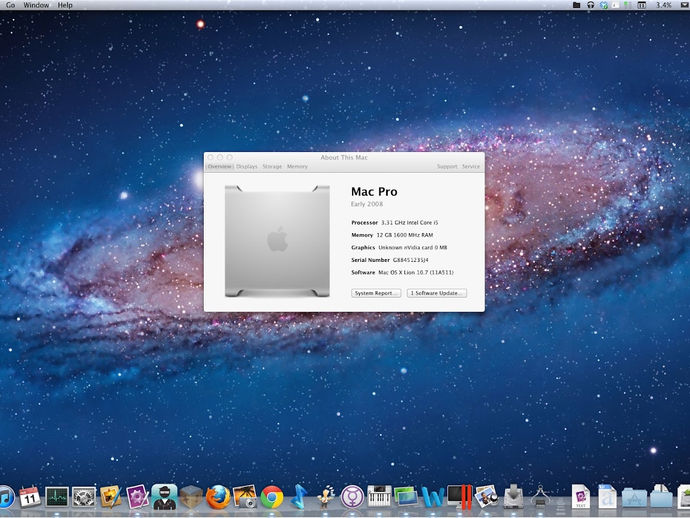The height and width of the screenshot is (518, 690).
Task: Open iTunes from the dock
Action: click(6, 497)
